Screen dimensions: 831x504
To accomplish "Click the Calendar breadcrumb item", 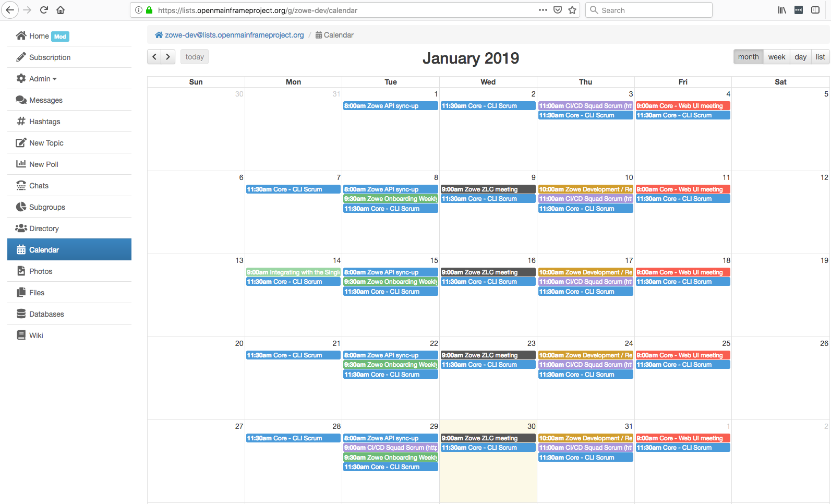I will coord(334,35).
